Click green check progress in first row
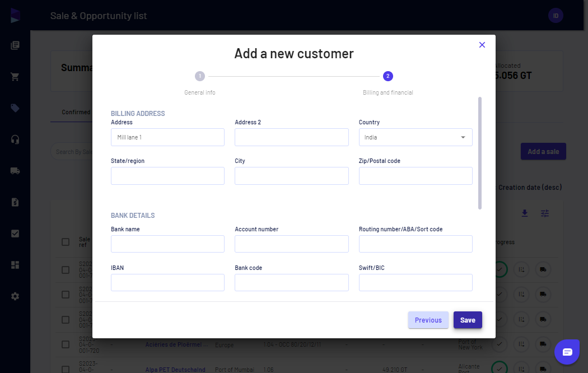This screenshot has width=588, height=373. click(500, 269)
